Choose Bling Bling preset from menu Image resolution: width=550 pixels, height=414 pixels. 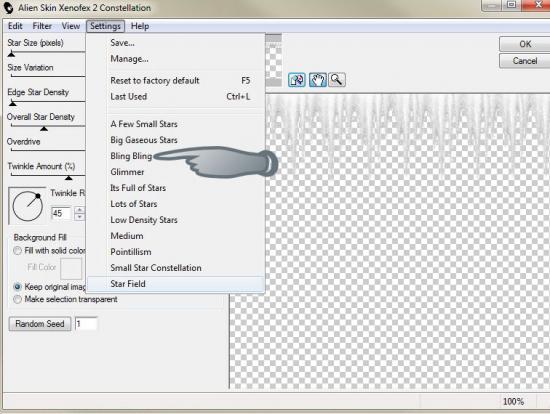click(131, 156)
